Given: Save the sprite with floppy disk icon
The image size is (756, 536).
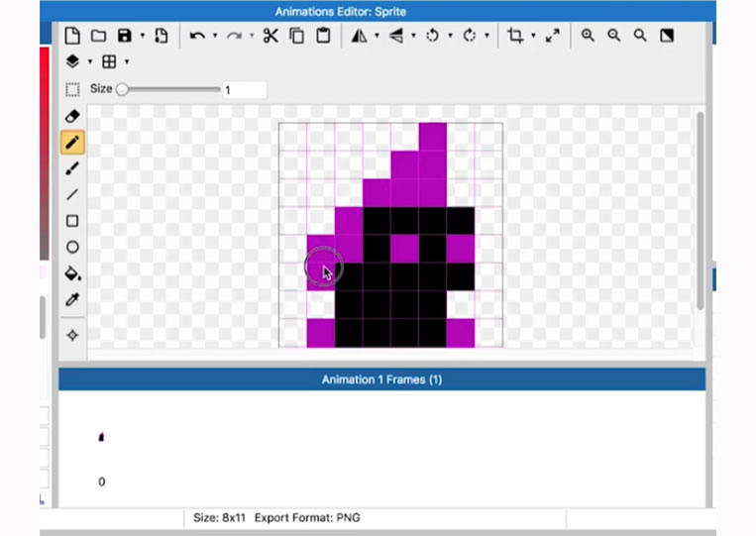Looking at the screenshot, I should tap(125, 36).
